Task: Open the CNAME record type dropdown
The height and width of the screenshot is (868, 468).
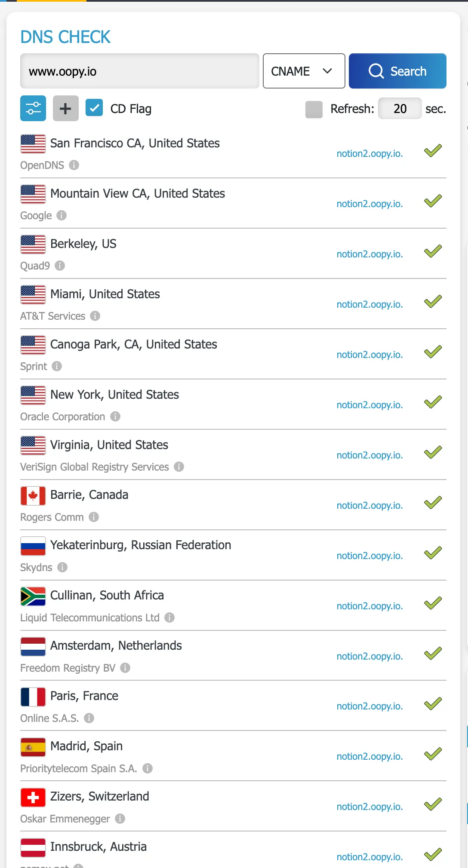Action: pyautogui.click(x=304, y=71)
